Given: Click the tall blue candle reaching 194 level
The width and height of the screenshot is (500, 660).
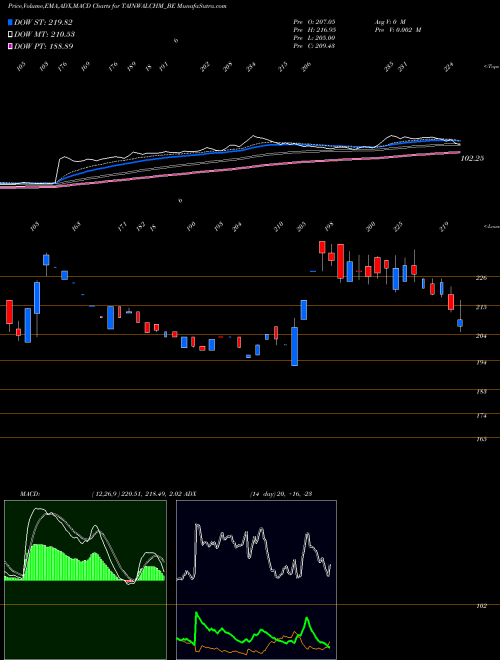Looking at the screenshot, I should point(295,346).
